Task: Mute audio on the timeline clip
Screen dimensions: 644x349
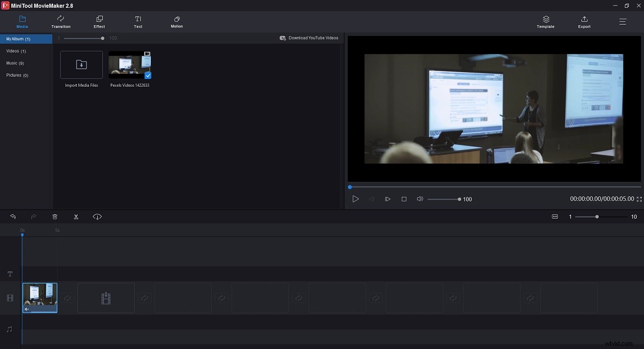Action: point(26,308)
